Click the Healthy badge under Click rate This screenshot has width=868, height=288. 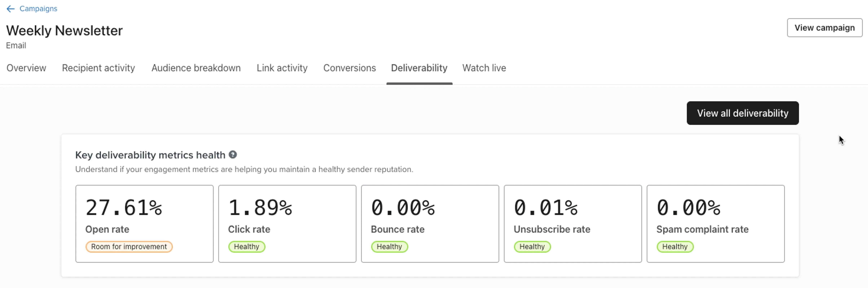(x=247, y=247)
